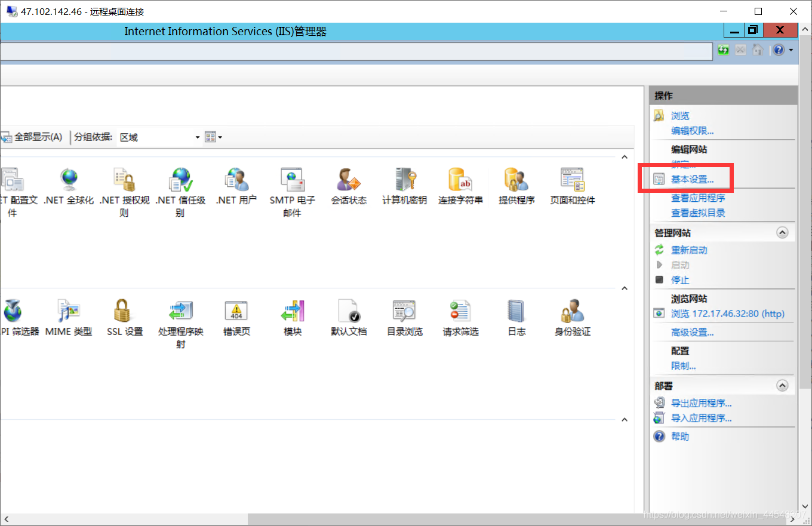
Task: Click the IIS manager address bar field
Action: (356, 51)
